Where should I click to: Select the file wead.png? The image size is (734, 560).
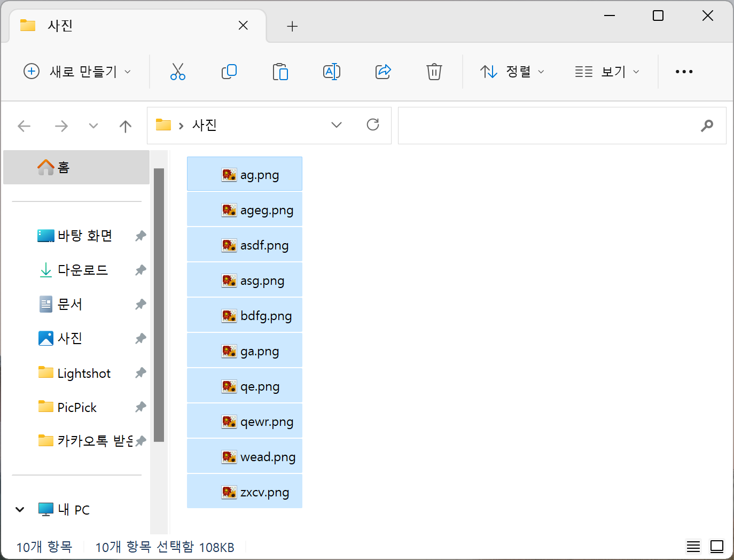click(245, 456)
